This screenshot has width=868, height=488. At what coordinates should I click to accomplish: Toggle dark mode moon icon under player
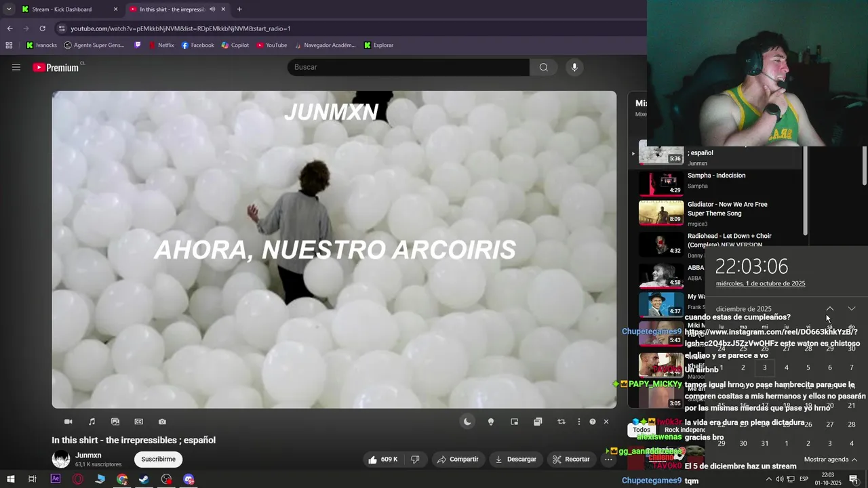pos(467,422)
